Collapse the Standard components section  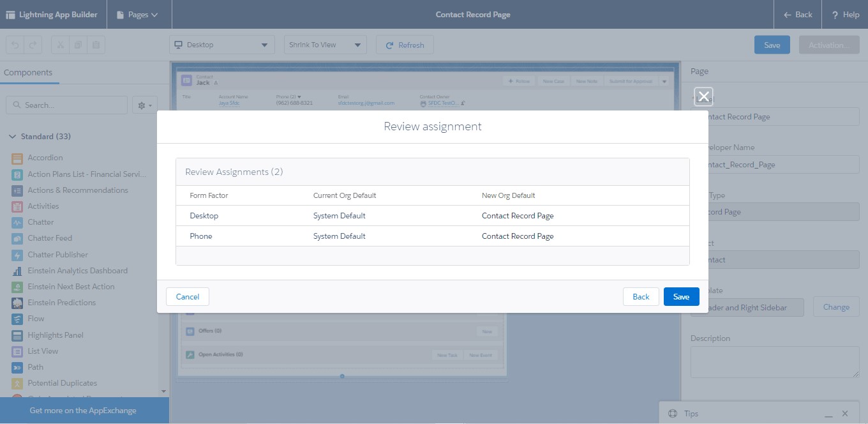13,136
